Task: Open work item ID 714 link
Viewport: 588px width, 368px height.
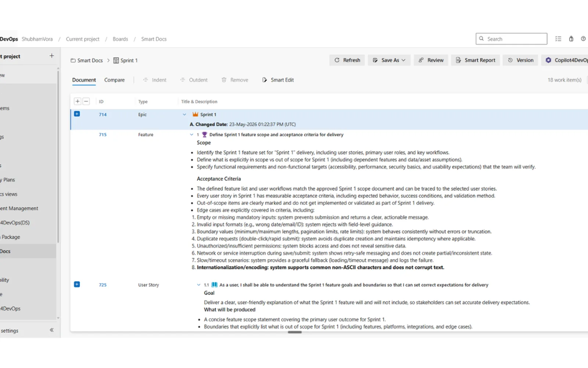Action: pos(103,114)
